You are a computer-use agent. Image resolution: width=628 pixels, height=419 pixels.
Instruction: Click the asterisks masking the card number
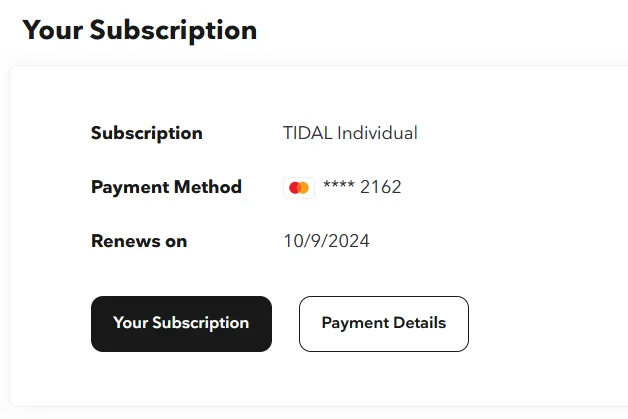coord(339,185)
